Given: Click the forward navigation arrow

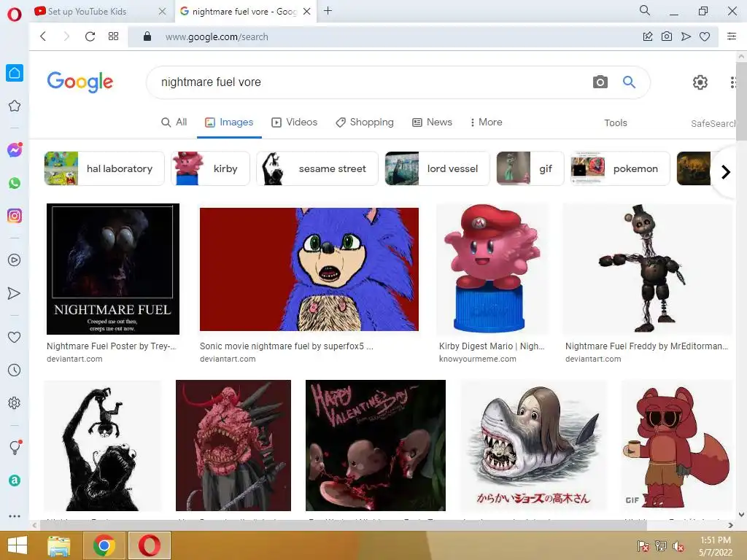Looking at the screenshot, I should [x=66, y=36].
